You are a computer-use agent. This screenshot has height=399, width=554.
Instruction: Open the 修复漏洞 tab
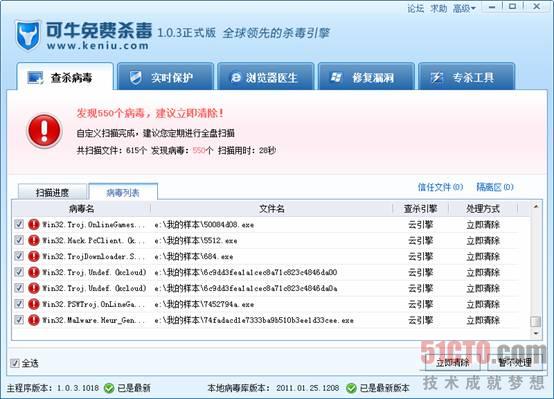[366, 76]
